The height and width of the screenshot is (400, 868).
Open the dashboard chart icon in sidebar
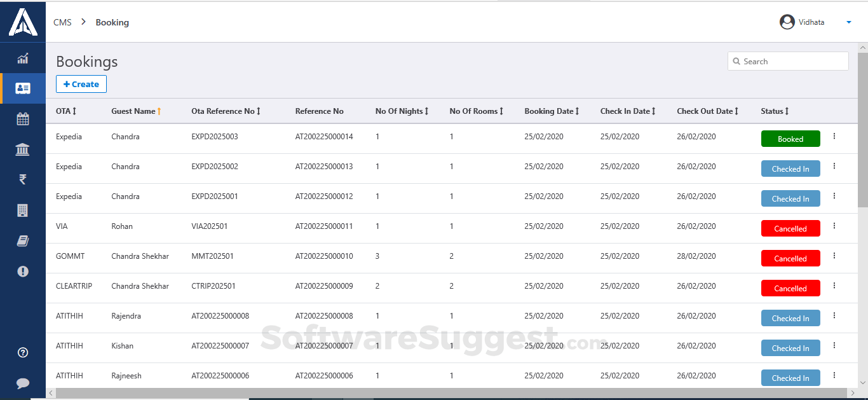coord(23,59)
